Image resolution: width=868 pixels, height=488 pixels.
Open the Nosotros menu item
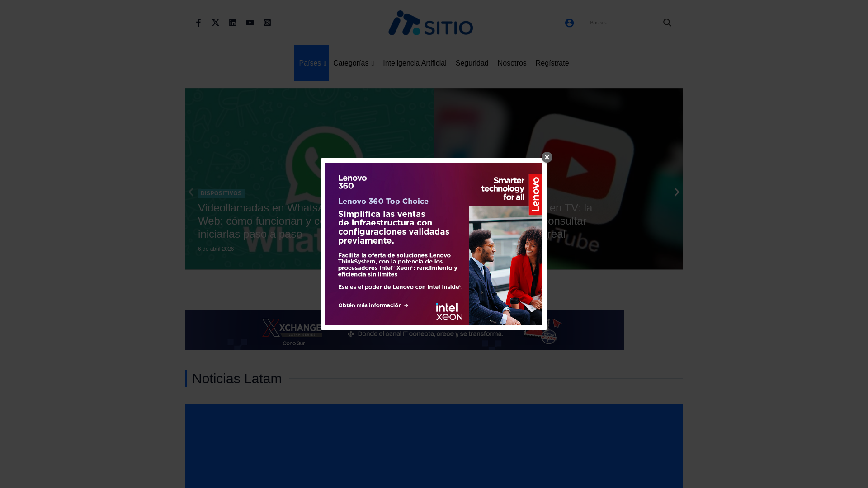(x=512, y=63)
